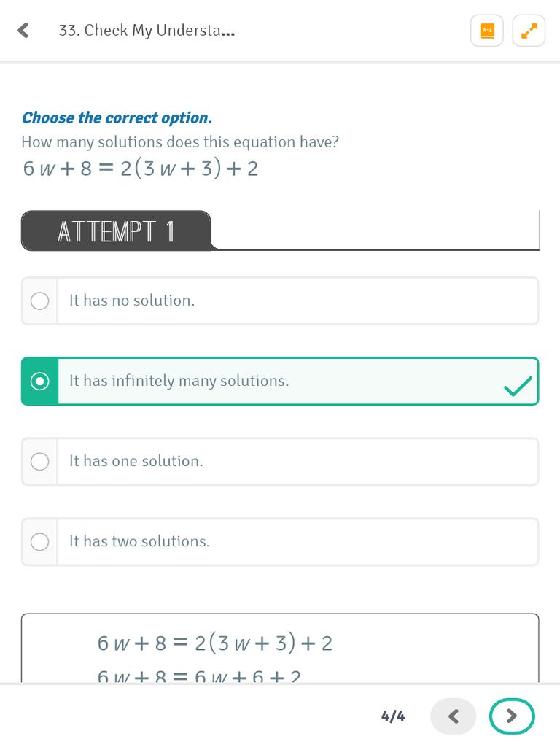Click the question's equation under the prompt

coord(140,169)
